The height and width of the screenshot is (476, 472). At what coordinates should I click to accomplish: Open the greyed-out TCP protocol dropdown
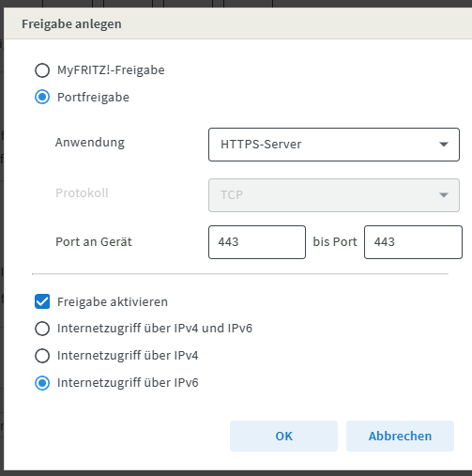coord(334,195)
